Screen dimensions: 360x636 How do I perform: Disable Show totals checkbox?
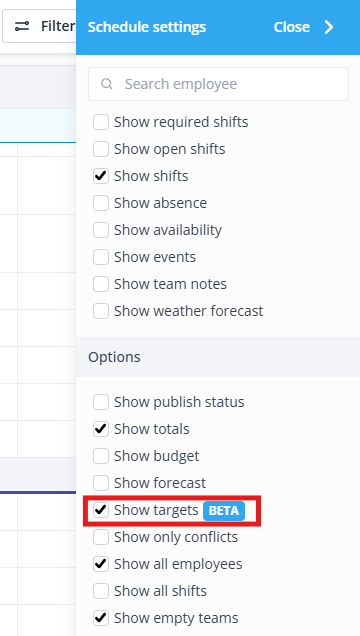pyautogui.click(x=101, y=429)
